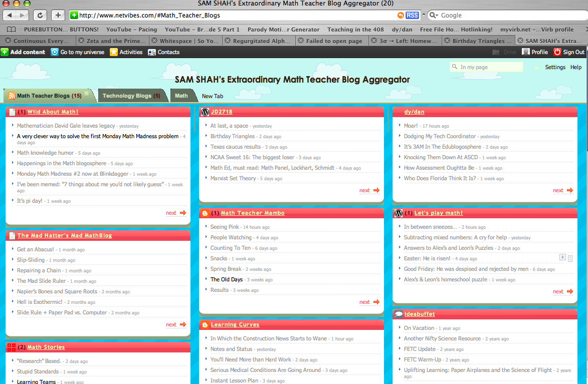
Task: Click the Blogger icon beside Learning Curves
Action: (205, 325)
